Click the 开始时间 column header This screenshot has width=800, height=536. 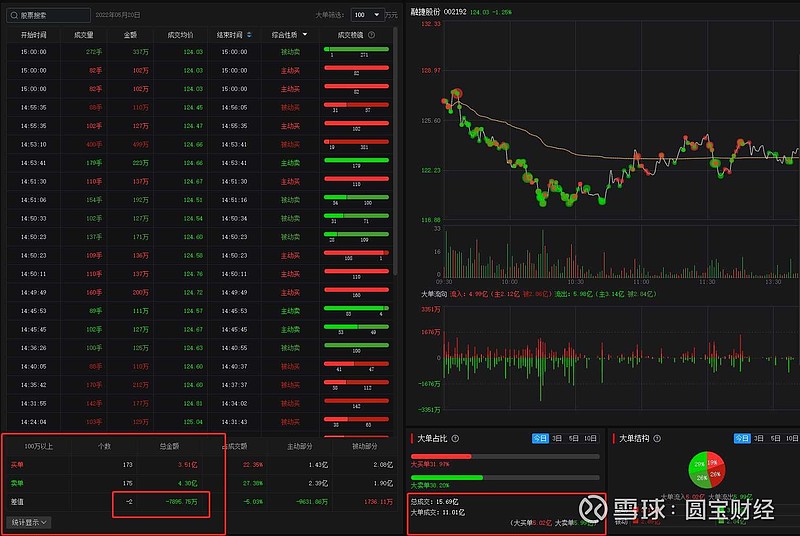tap(33, 35)
